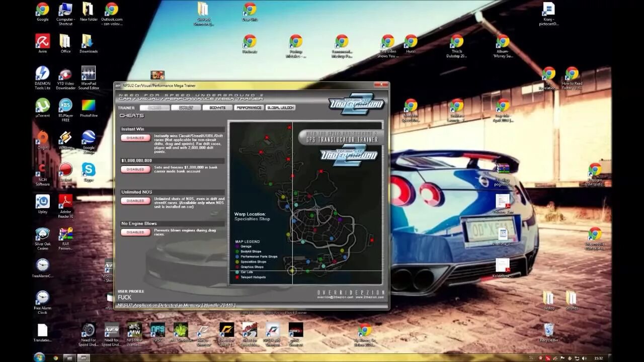This screenshot has width=644, height=362.
Task: Launch the NFSC desktop shortcut
Action: [157, 332]
